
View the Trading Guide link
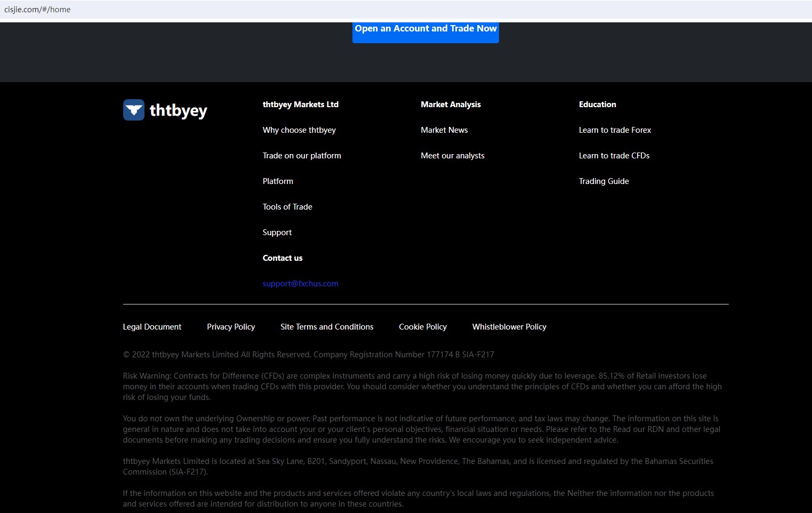click(x=604, y=181)
